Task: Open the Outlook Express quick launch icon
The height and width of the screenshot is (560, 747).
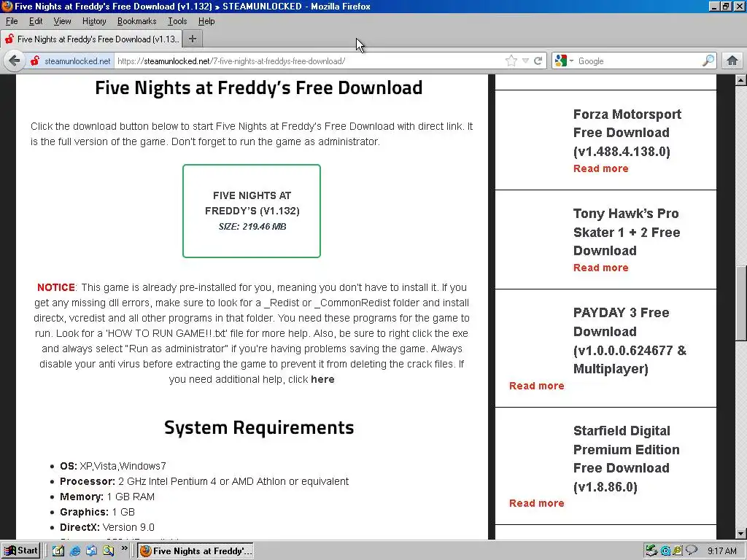Action: [91, 551]
